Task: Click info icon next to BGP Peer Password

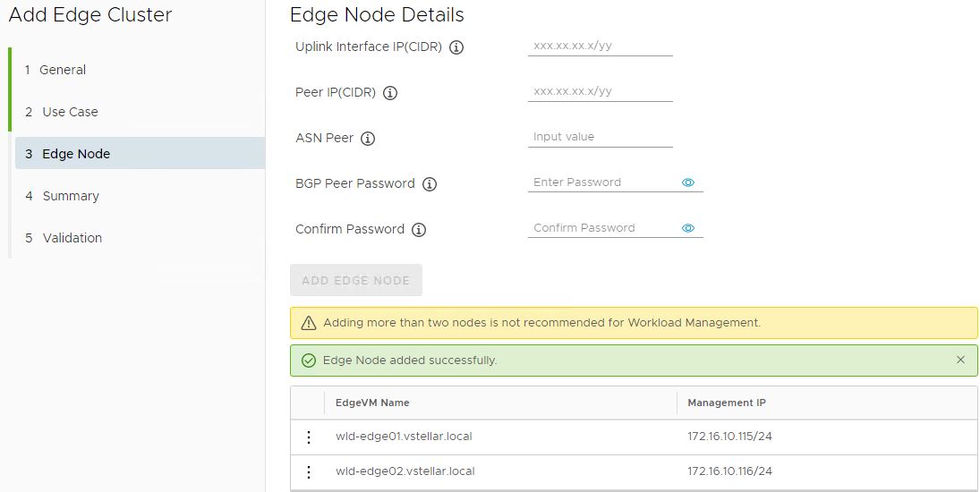Action: [x=430, y=184]
